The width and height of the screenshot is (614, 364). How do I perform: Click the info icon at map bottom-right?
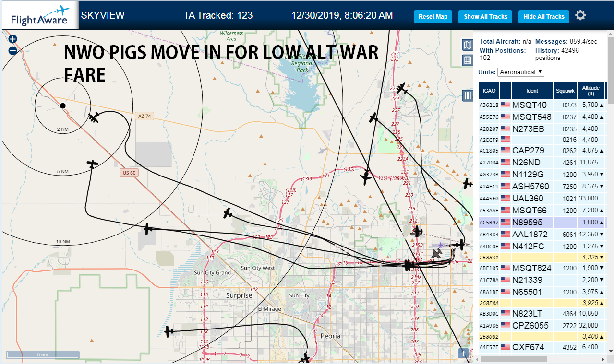(463, 353)
